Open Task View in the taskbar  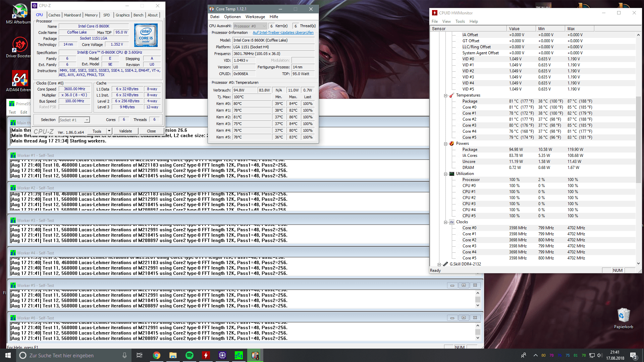click(x=140, y=355)
